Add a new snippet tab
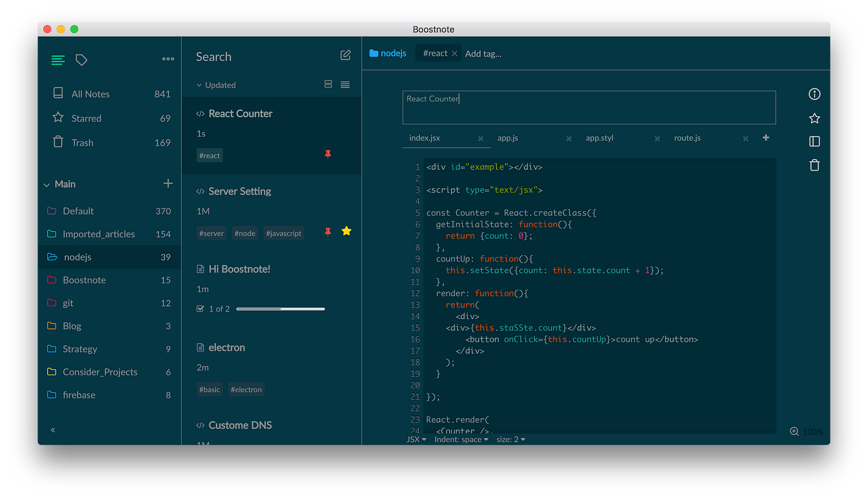This screenshot has height=499, width=868. pyautogui.click(x=766, y=137)
